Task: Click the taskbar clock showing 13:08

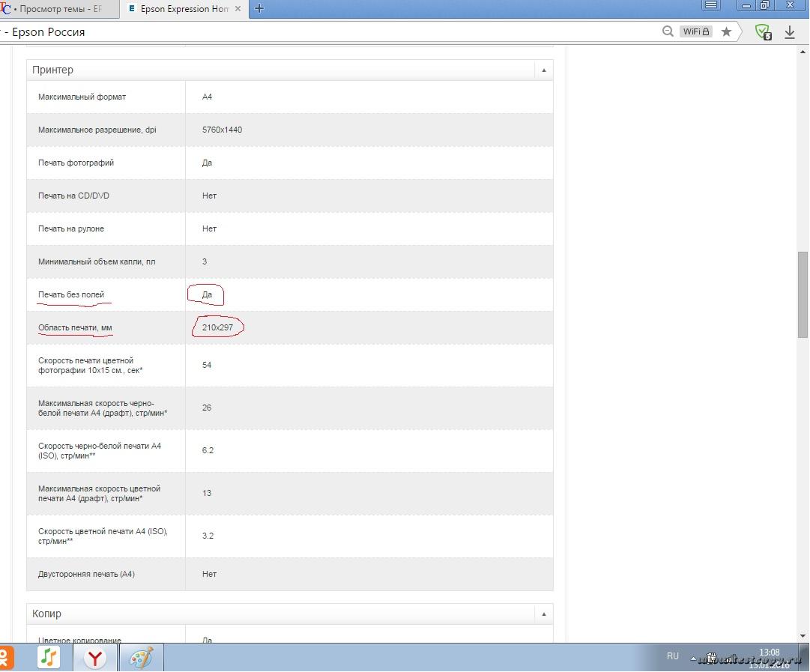Action: pos(769,653)
